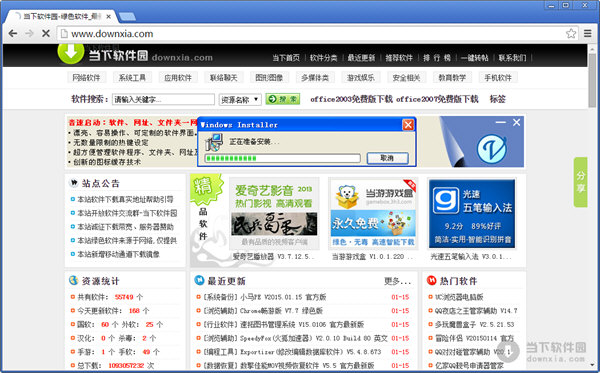Viewport: 600px width, 373px height.
Task: Select the 应用软件 category
Action: click(178, 78)
